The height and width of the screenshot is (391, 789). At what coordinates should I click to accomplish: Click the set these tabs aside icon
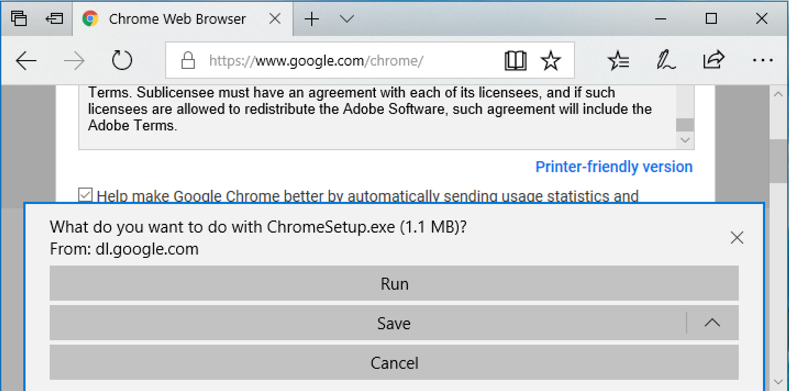pyautogui.click(x=54, y=19)
